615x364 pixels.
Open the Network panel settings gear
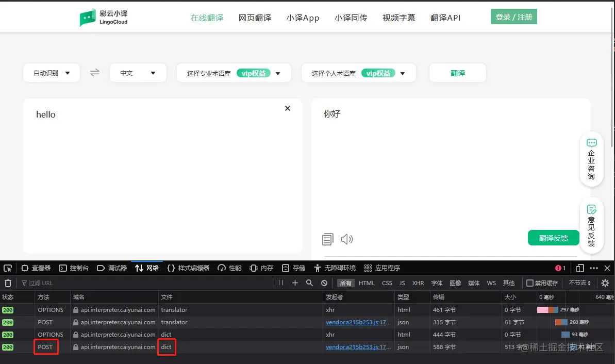click(605, 283)
